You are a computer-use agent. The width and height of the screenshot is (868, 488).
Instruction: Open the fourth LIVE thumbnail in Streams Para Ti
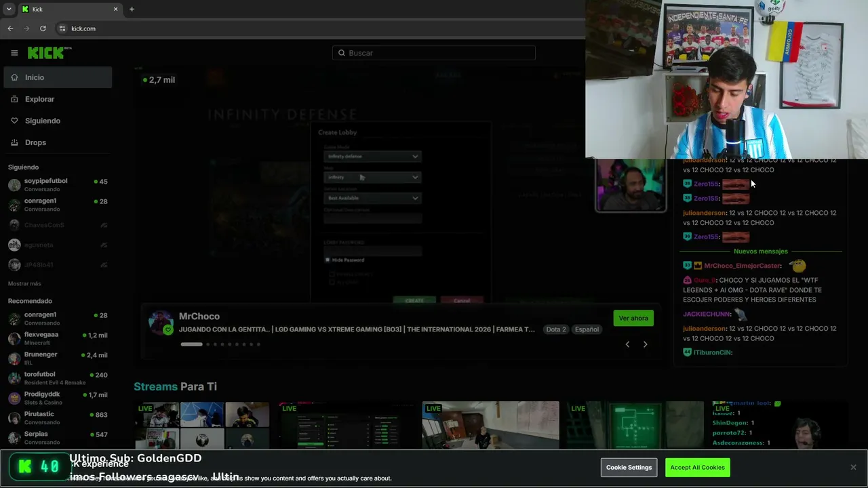pos(635,425)
